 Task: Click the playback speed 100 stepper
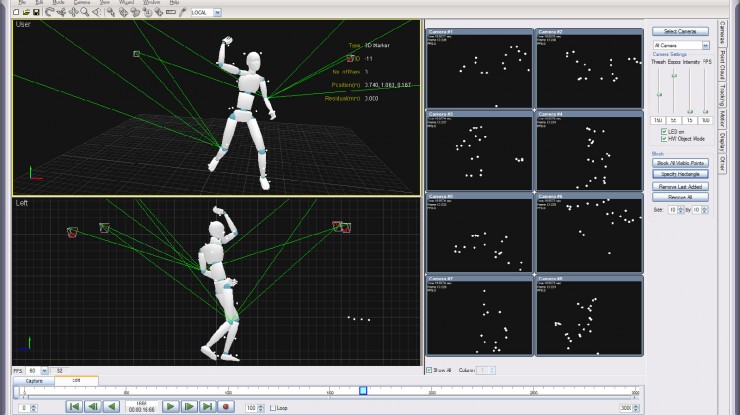(261, 408)
